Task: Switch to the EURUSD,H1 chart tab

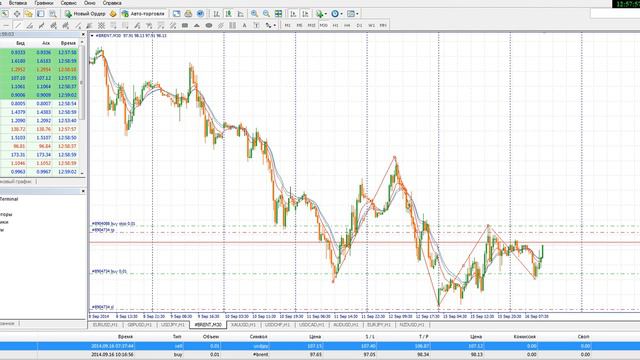Action: pos(105,325)
